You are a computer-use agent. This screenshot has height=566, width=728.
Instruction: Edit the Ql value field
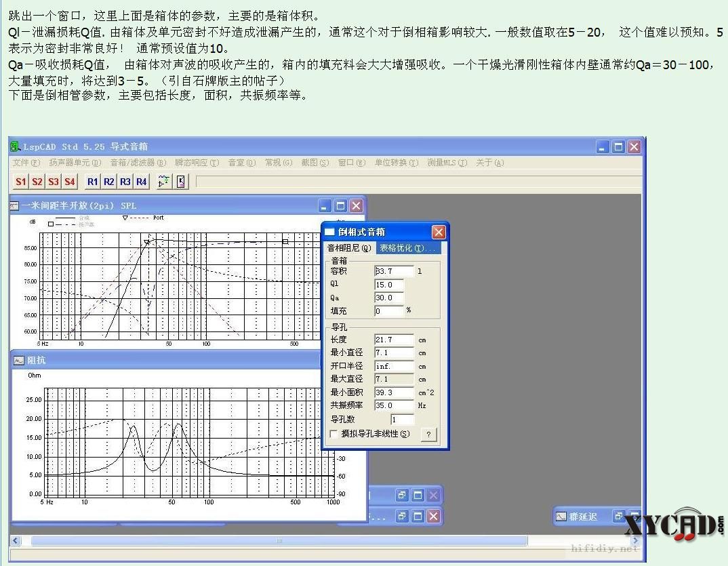[389, 285]
